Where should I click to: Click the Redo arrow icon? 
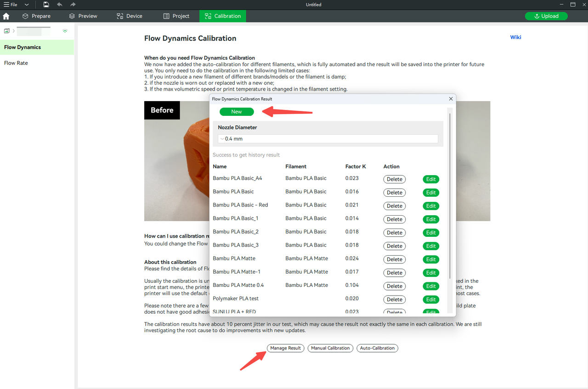[73, 5]
